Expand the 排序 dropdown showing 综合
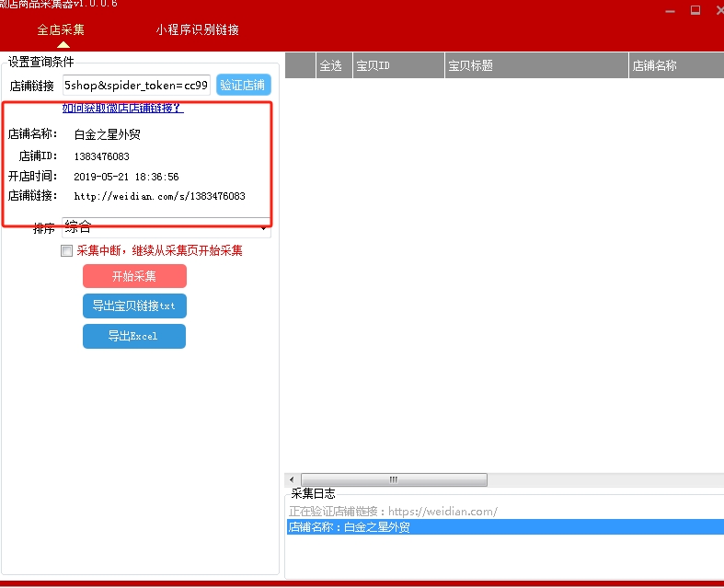Viewport: 724px width, 588px height. [166, 227]
